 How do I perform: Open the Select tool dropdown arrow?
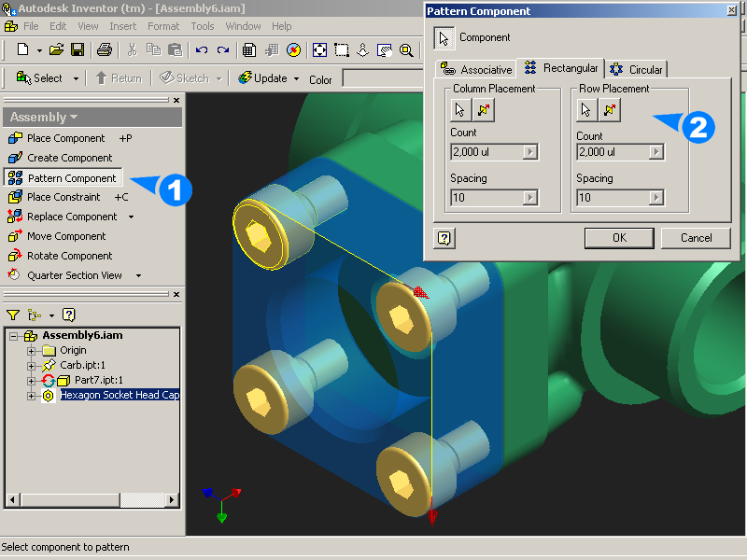(x=76, y=78)
